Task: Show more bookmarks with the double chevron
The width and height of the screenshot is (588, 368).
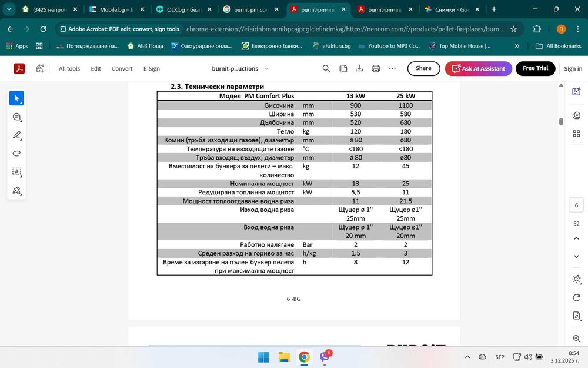Action: (517, 46)
